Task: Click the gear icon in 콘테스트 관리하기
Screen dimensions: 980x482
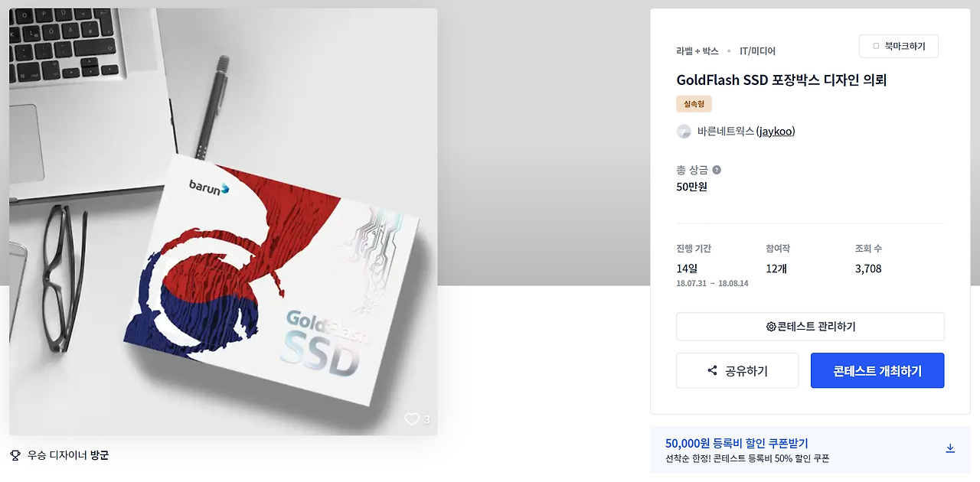Action: pyautogui.click(x=771, y=327)
